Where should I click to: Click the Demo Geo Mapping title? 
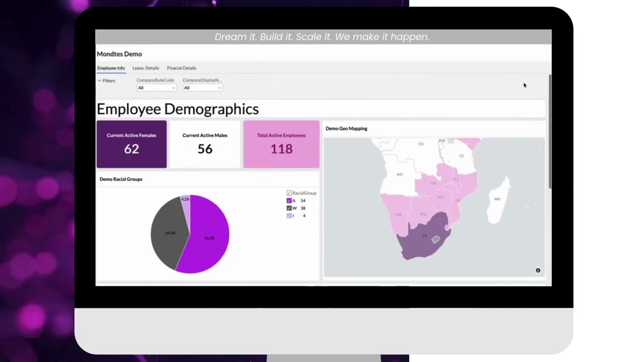pos(347,129)
